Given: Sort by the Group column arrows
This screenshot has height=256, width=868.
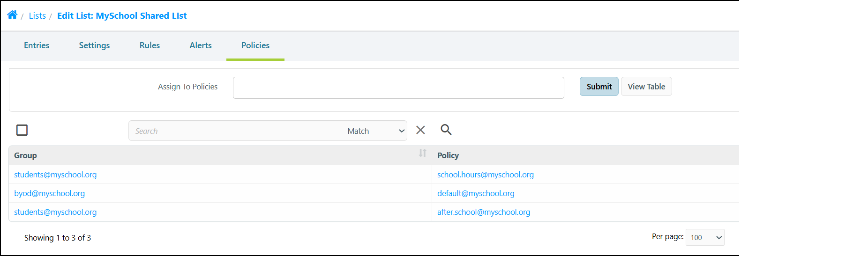Looking at the screenshot, I should click(422, 153).
